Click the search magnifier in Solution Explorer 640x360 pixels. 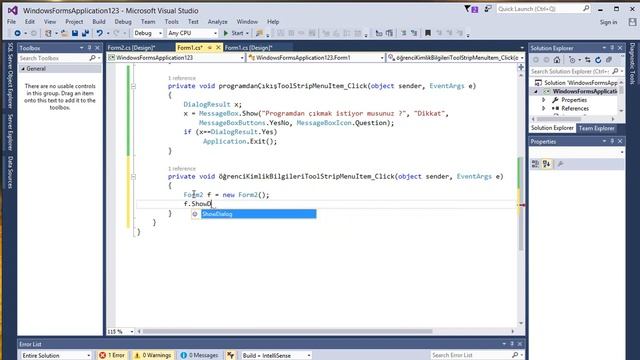[615, 71]
